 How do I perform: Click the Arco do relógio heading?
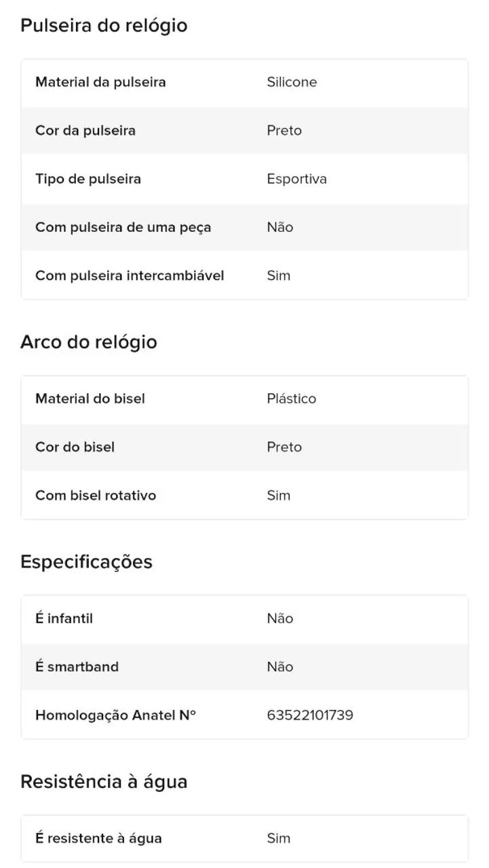(x=89, y=342)
